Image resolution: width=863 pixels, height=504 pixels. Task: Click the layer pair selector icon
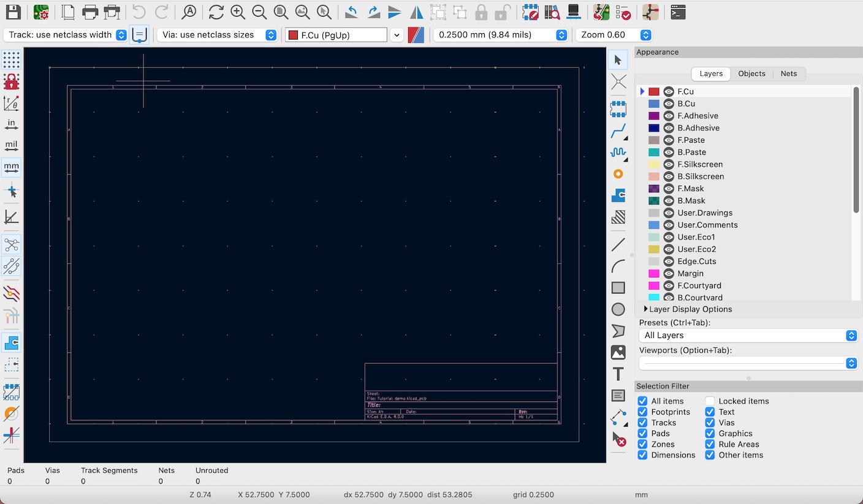(416, 35)
